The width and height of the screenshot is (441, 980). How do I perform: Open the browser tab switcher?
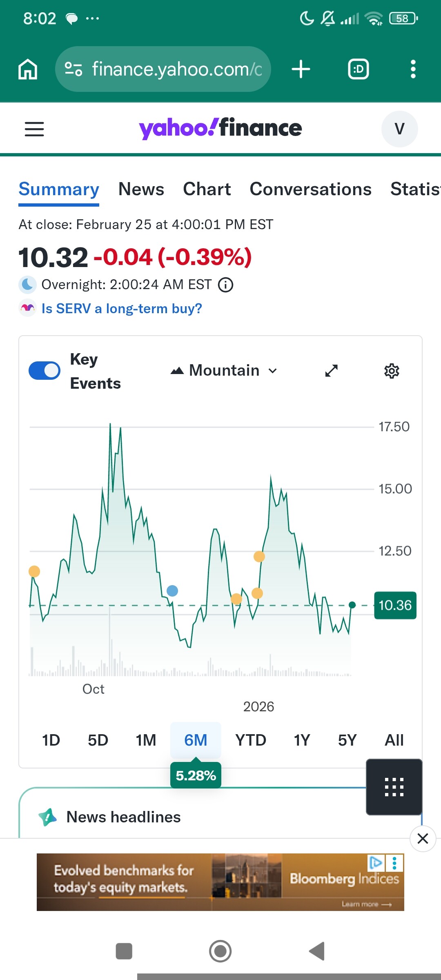tap(358, 69)
